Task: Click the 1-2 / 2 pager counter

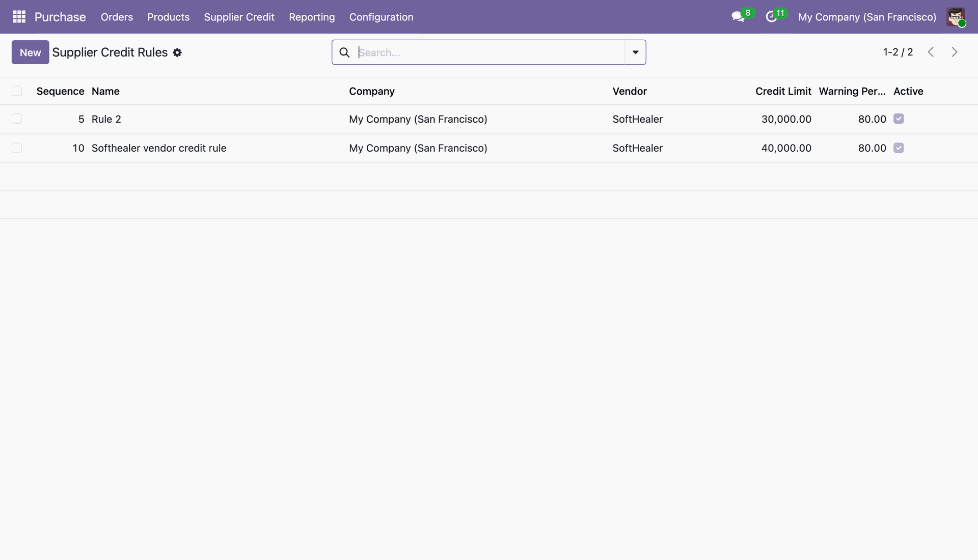Action: [898, 52]
